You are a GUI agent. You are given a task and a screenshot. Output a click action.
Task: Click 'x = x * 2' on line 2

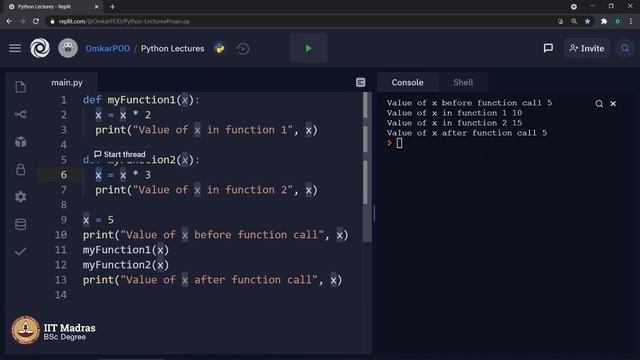[x=123, y=115]
